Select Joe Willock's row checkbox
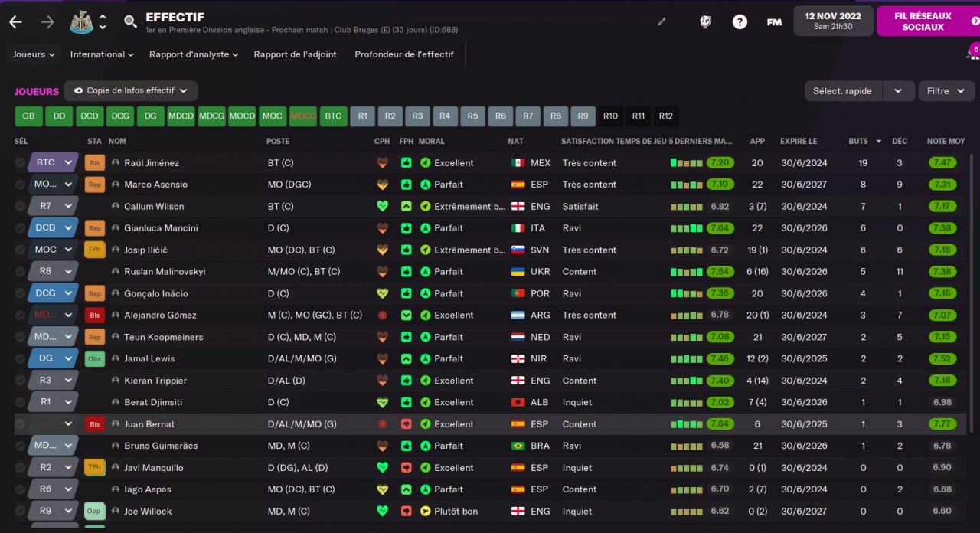Screen dimensions: 980x533 click(x=20, y=511)
